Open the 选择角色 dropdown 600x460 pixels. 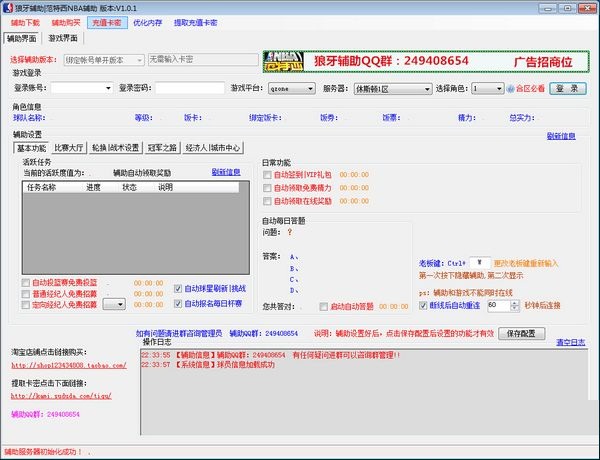488,89
